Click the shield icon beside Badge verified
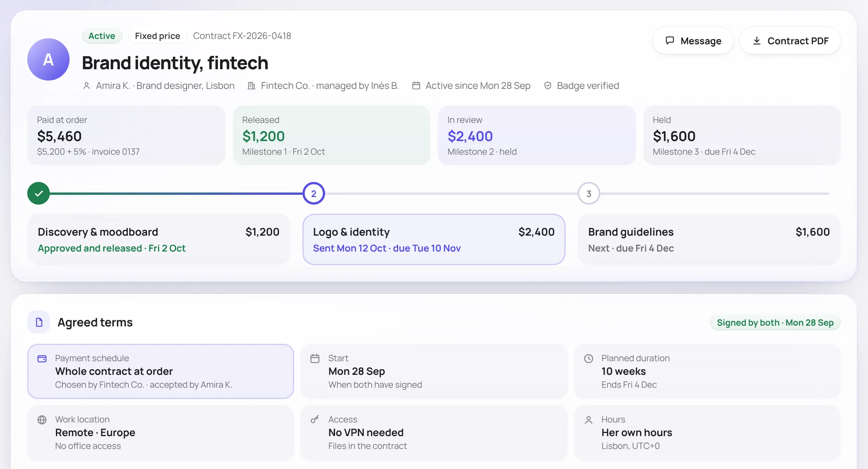Screen dimensions: 868x469 pos(547,86)
